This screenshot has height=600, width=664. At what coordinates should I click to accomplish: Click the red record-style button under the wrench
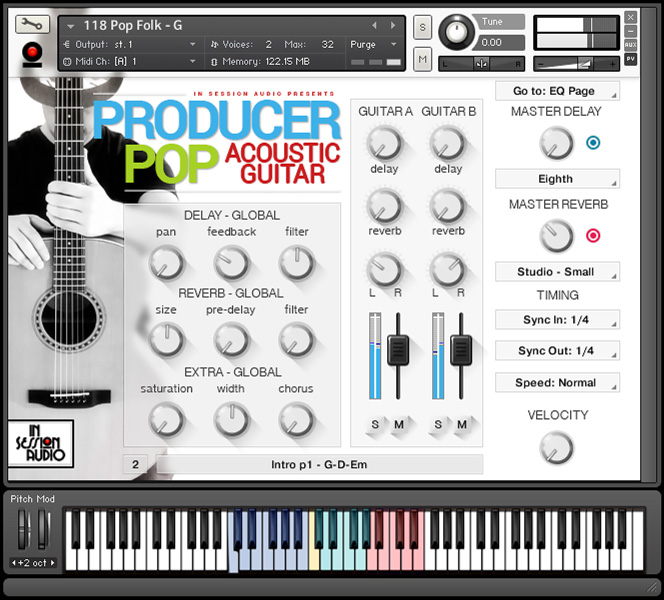click(32, 54)
